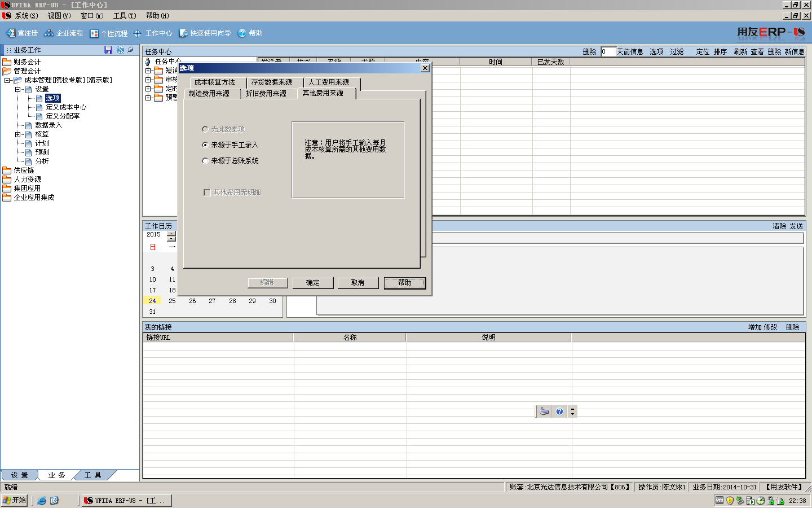Screen dimensions: 812x508
Task: Click the save icon in 业务工作 header
Action: click(108, 50)
